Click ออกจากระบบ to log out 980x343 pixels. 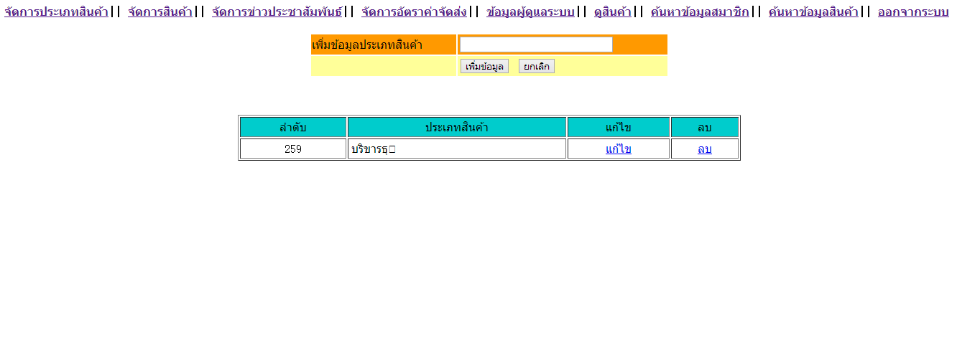pos(913,12)
